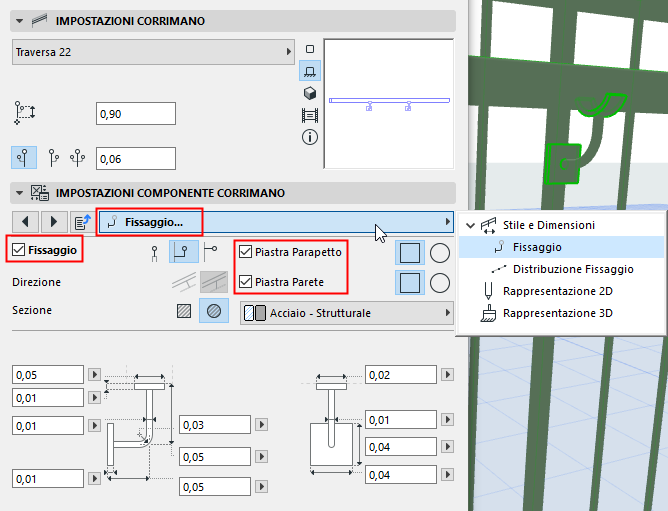Open the Acciaio - Strutturale material dropdown
Screen dimensions: 668x511
point(347,313)
